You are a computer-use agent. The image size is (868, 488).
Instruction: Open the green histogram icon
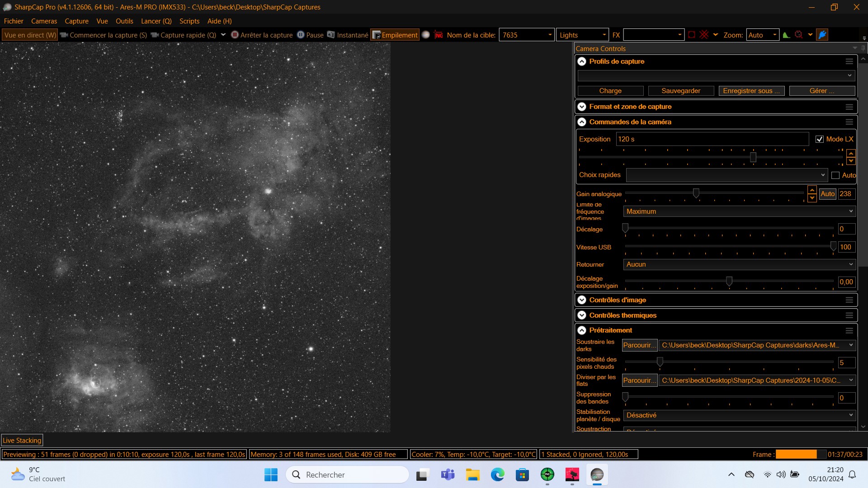click(787, 35)
